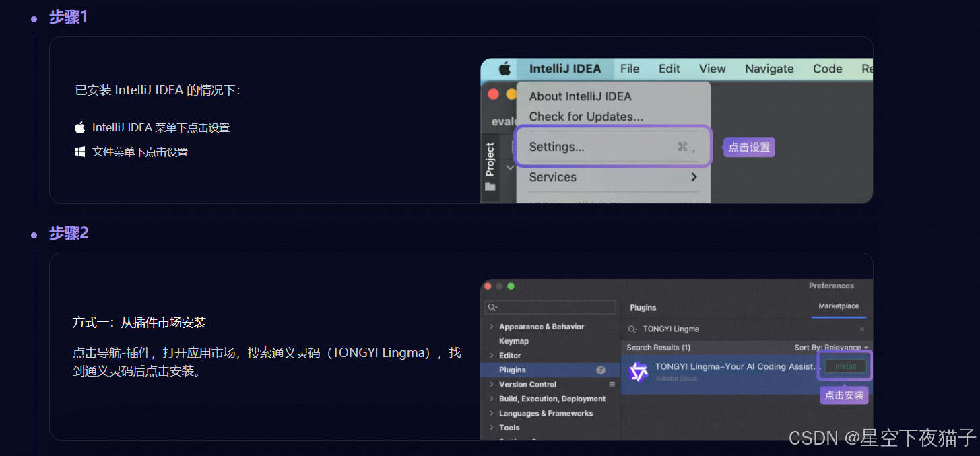Click the paragraph starting 点击导航-插件
980x456 pixels.
point(267,362)
